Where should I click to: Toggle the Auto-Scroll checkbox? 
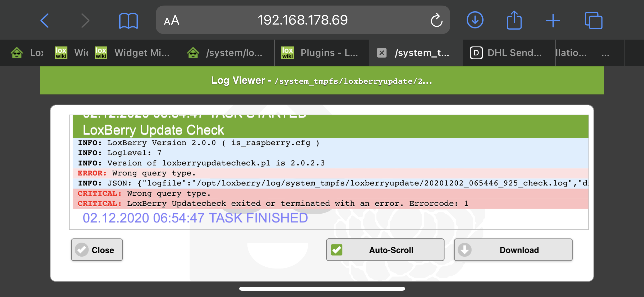337,250
